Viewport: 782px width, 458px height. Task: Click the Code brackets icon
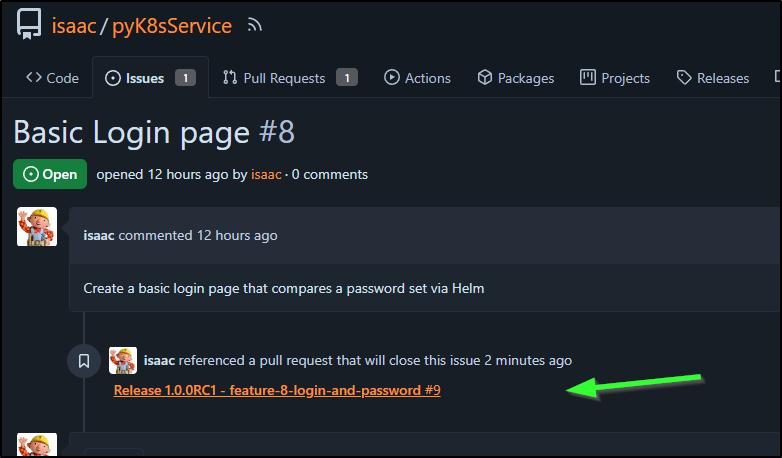(x=34, y=77)
